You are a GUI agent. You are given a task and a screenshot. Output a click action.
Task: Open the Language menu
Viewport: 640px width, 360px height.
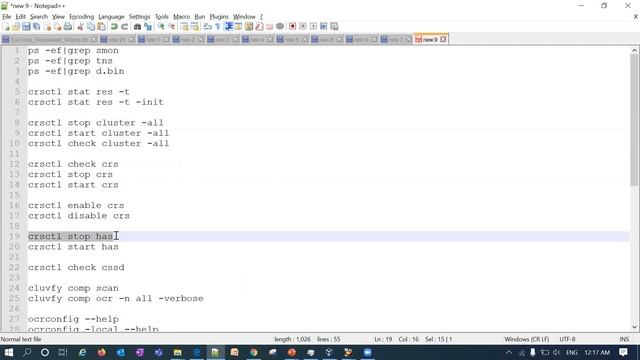click(x=111, y=17)
